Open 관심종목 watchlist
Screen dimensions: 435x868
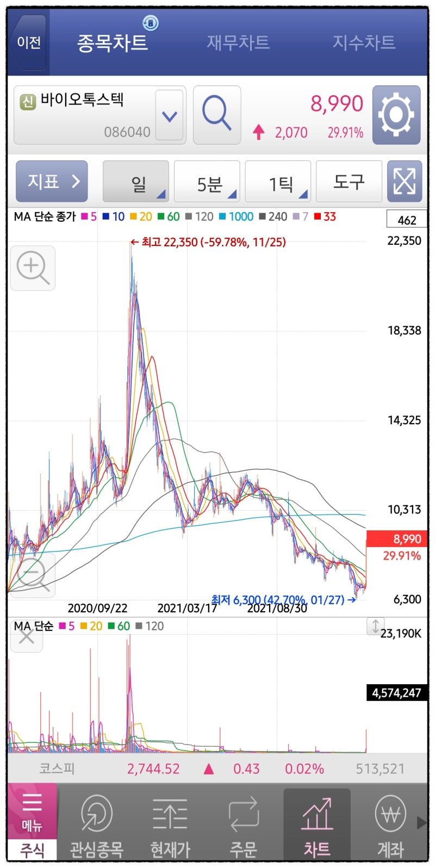[x=97, y=826]
